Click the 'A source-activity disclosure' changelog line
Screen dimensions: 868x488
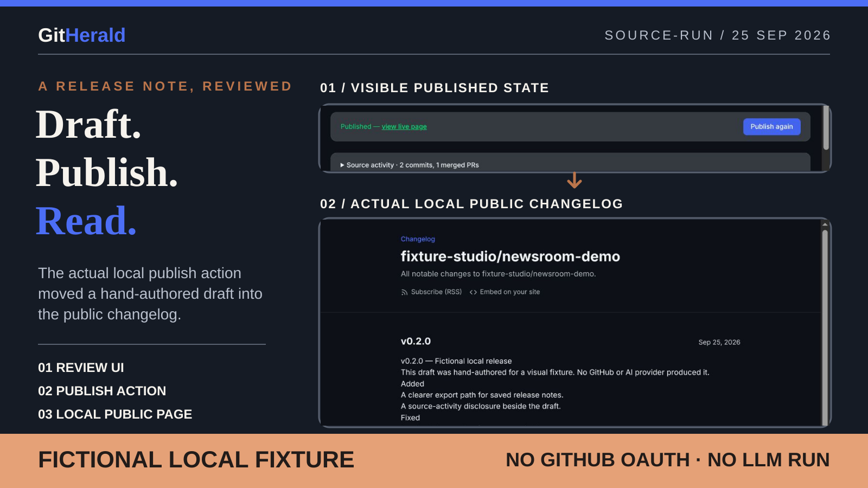point(481,406)
